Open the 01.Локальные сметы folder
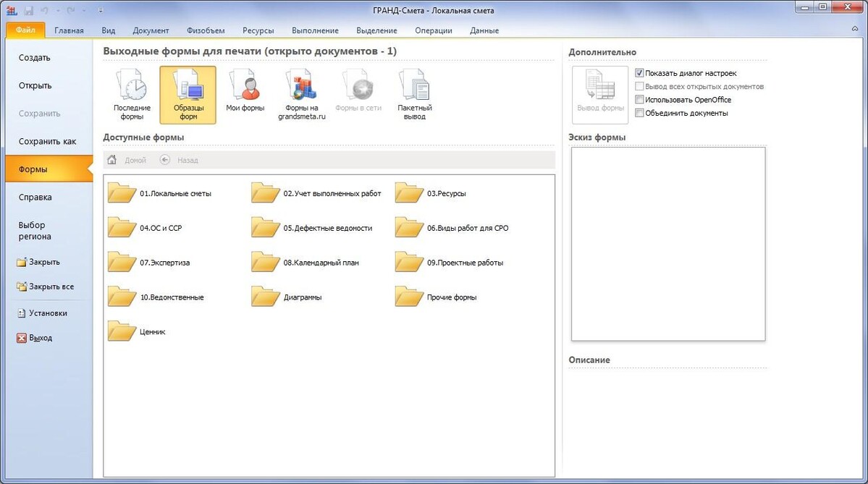The height and width of the screenshot is (484, 868). (x=159, y=194)
